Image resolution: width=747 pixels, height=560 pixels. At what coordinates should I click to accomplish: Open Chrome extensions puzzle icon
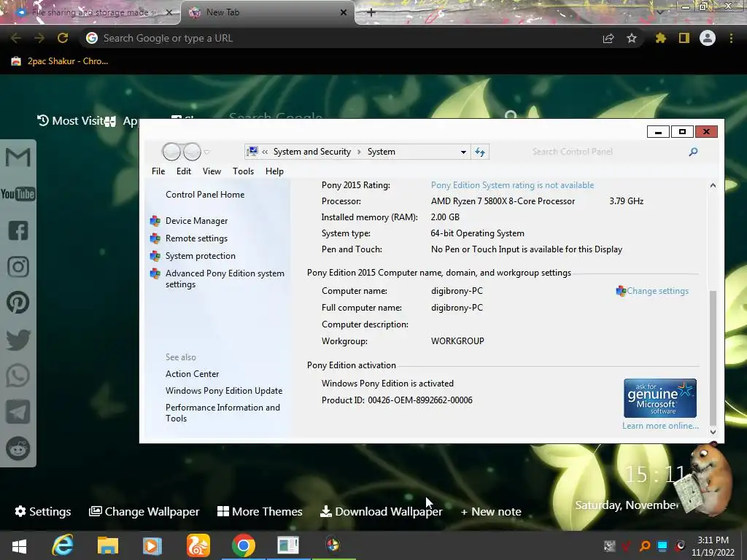[660, 38]
